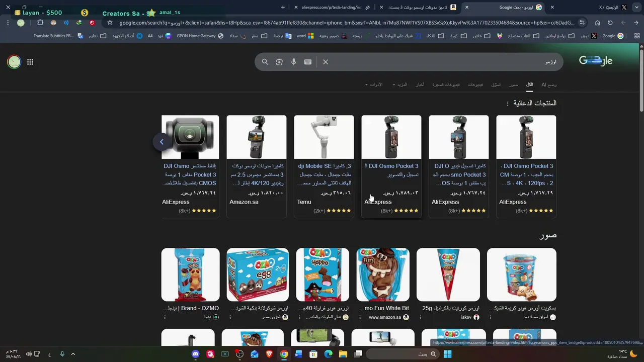Open Windows Start menu from taskbar
Viewport: 644px width, 362px height.
pos(447,354)
